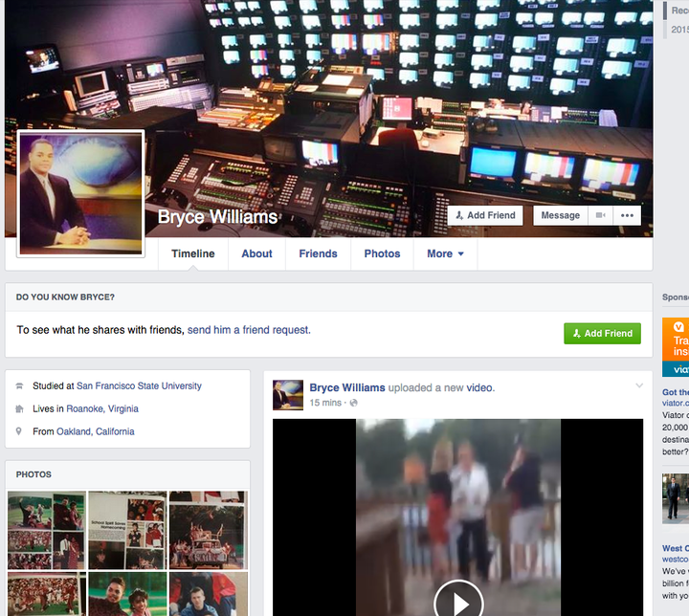Expand the More dropdown tab
The image size is (689, 616).
pos(445,253)
